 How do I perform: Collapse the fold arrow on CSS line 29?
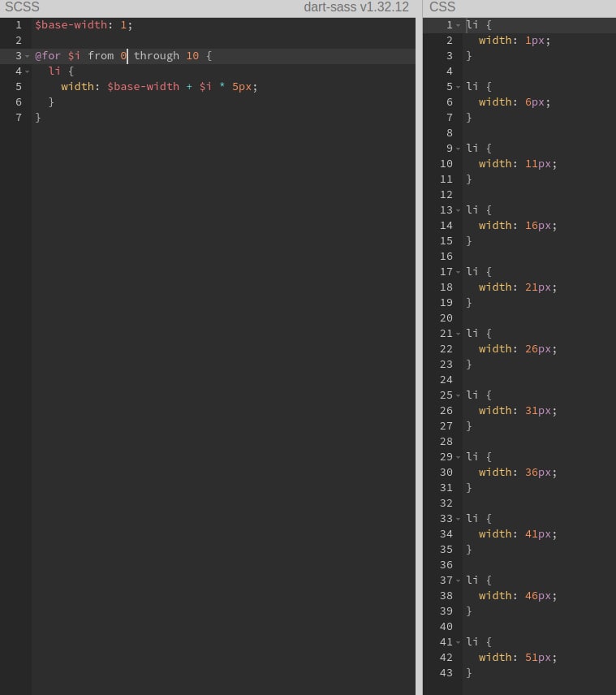[x=459, y=457]
